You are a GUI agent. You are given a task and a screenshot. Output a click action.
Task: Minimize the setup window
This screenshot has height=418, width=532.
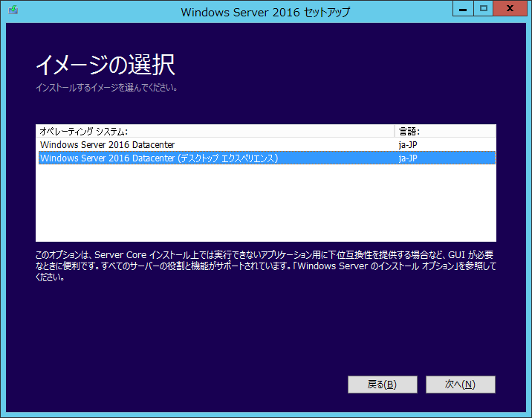pyautogui.click(x=463, y=8)
